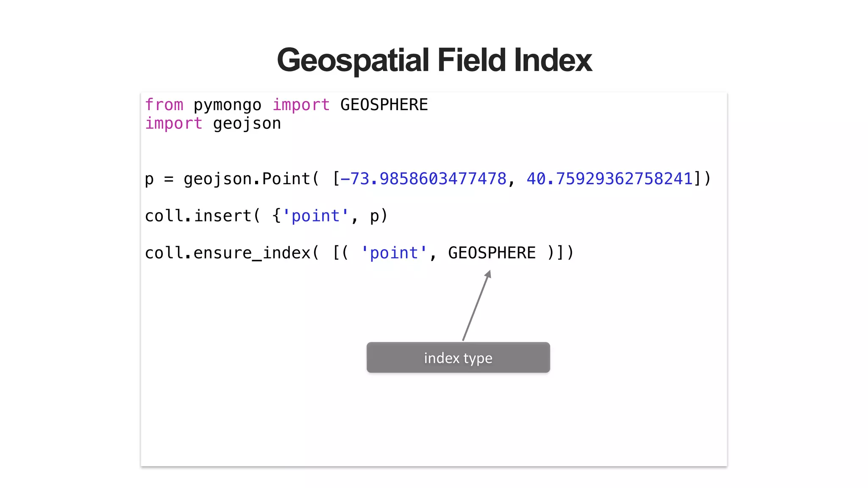Click the latitude value 40.75929362758241
This screenshot has width=868, height=488.
(609, 179)
